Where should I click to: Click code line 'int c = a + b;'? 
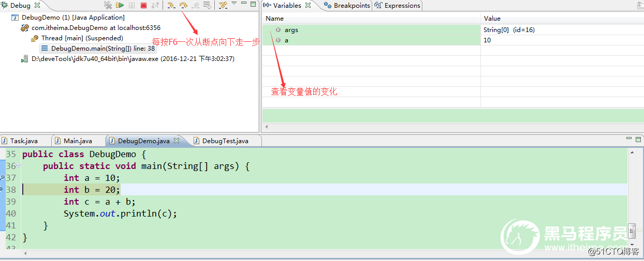tap(99, 202)
